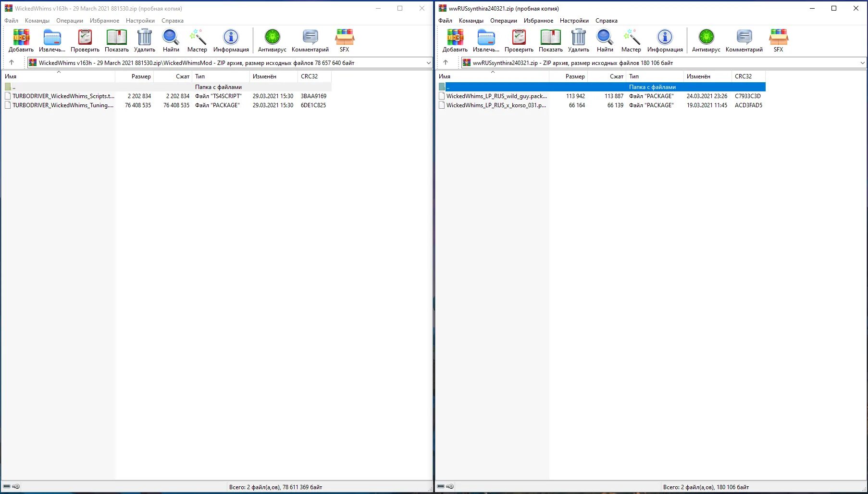Click Извлечь icon in right window
The width and height of the screenshot is (868, 494).
(486, 40)
